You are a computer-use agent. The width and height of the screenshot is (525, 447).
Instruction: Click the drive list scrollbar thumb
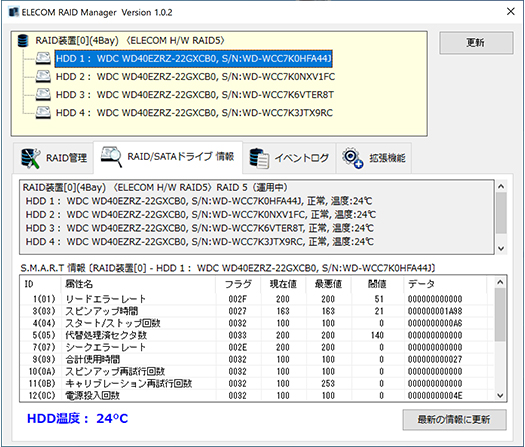501,213
